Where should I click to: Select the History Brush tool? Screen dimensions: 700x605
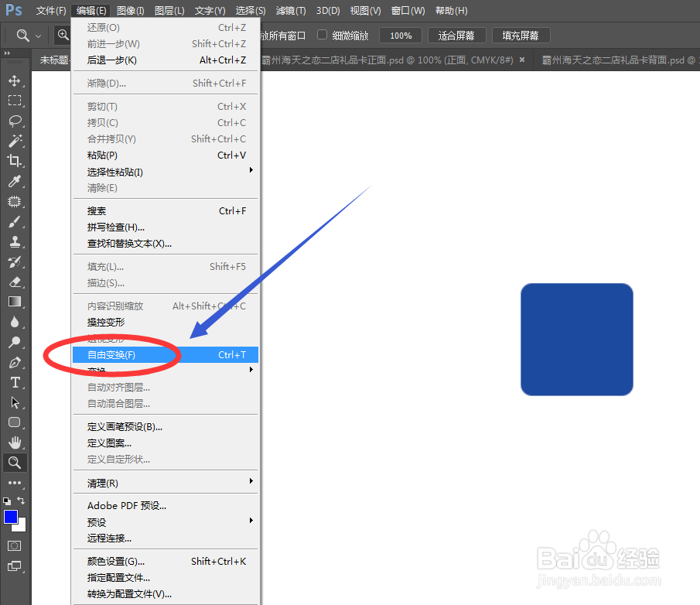[14, 261]
